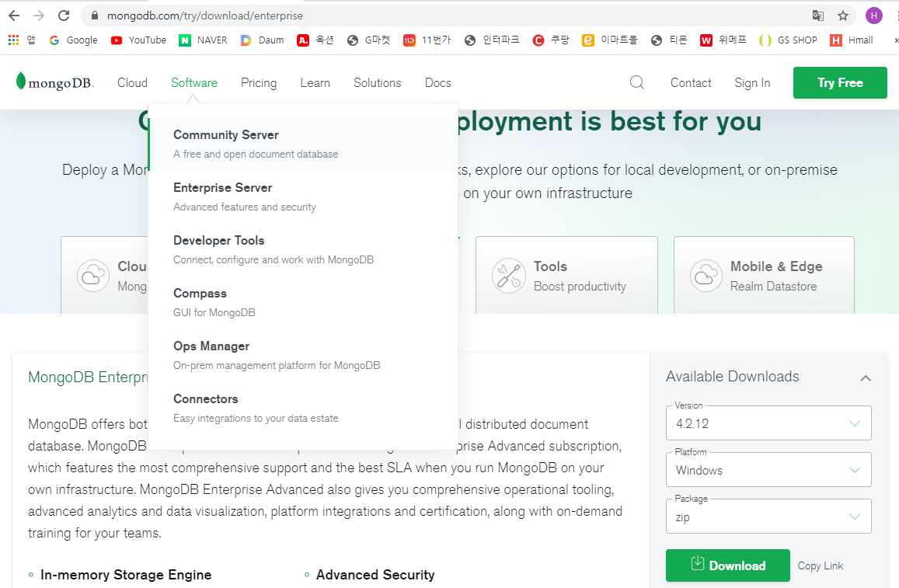Image resolution: width=899 pixels, height=588 pixels.
Task: Choose Connectors from Software menu
Action: [303, 408]
